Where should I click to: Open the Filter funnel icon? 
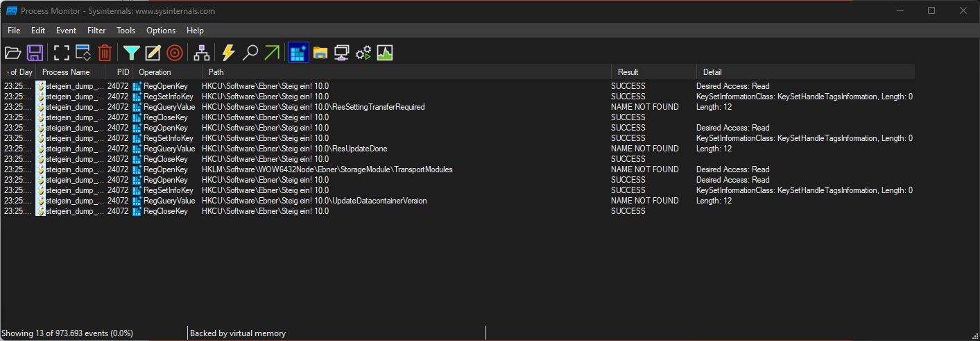[131, 53]
